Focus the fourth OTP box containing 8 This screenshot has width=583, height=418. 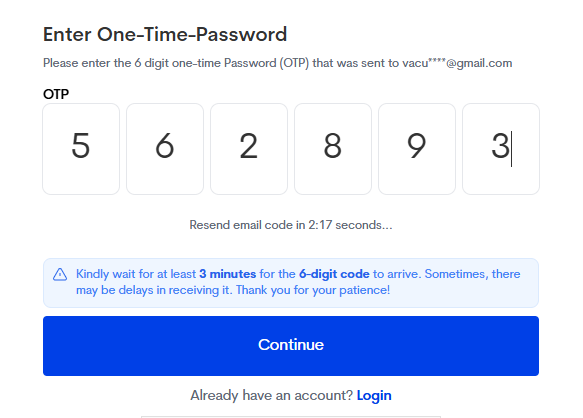(333, 149)
